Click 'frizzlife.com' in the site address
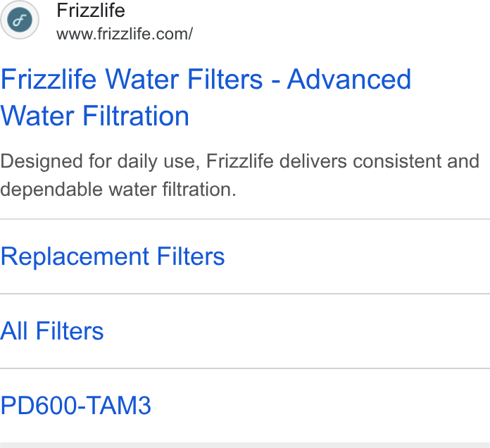 145,34
